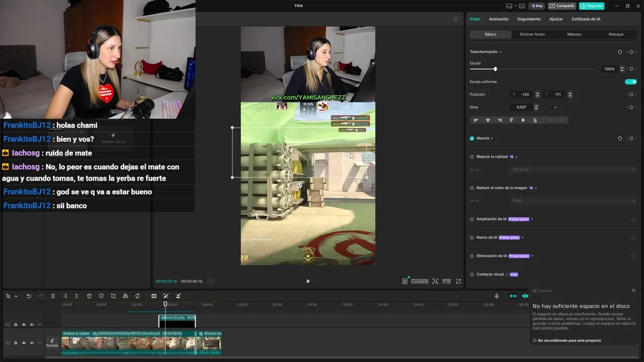
Task: Click the preview zoom focus icon
Action: pyautogui.click(x=435, y=281)
